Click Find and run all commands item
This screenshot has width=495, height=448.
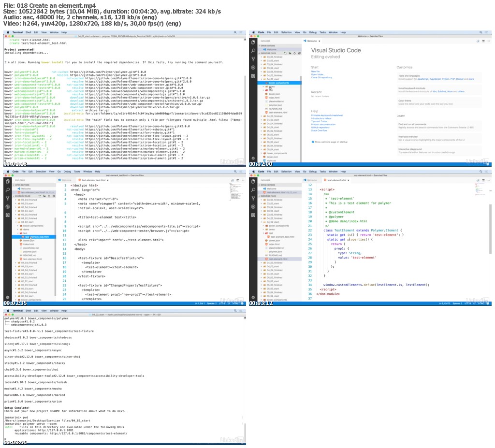pyautogui.click(x=439, y=126)
